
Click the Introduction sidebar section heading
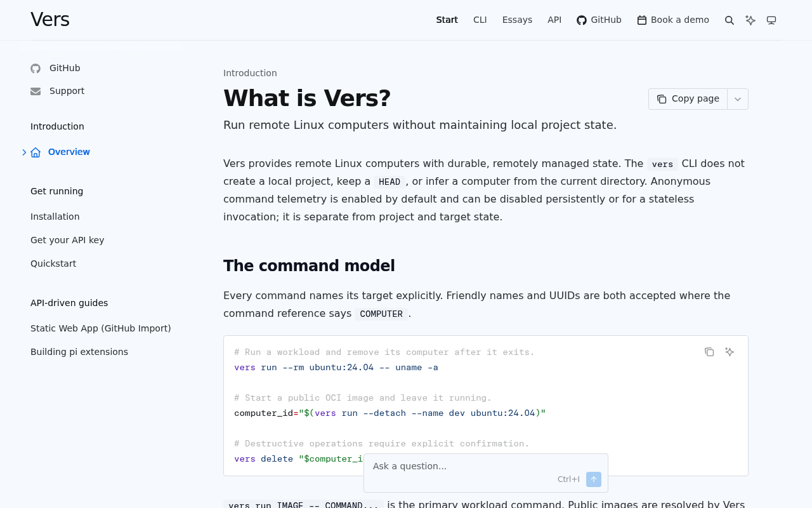(x=57, y=126)
